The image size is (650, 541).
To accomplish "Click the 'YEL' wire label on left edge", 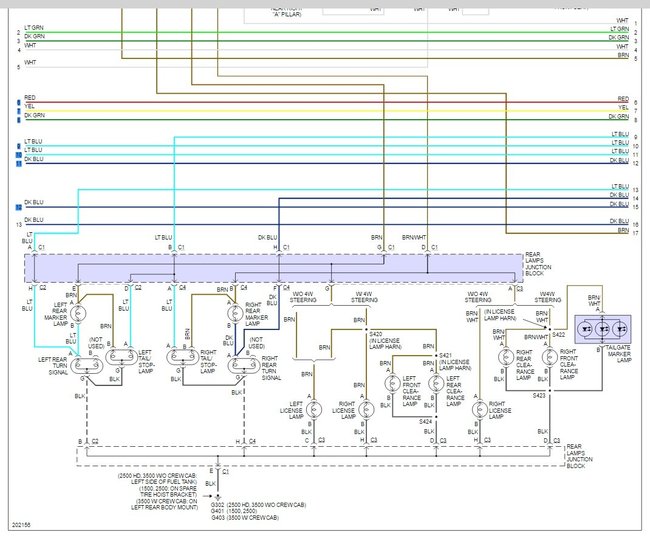I will [29, 107].
